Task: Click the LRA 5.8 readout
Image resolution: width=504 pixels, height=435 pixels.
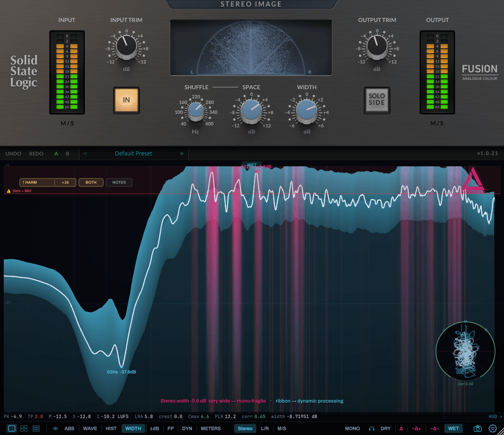Action: tap(144, 417)
